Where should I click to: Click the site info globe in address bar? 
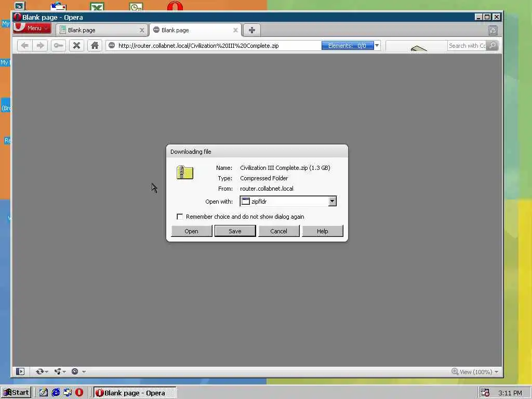[112, 46]
